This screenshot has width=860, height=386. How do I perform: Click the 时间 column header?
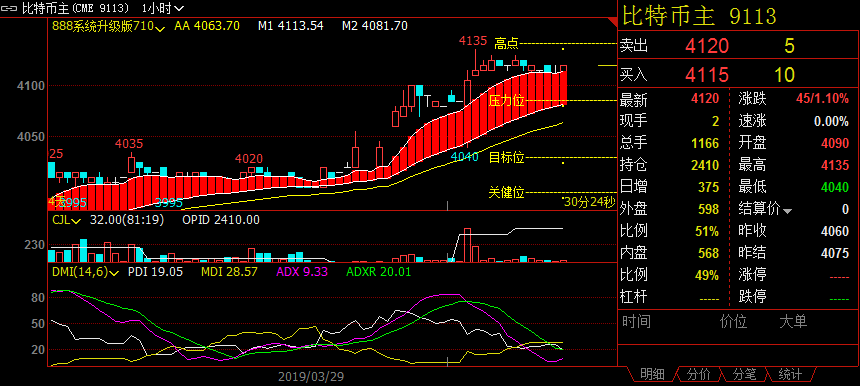tap(636, 321)
